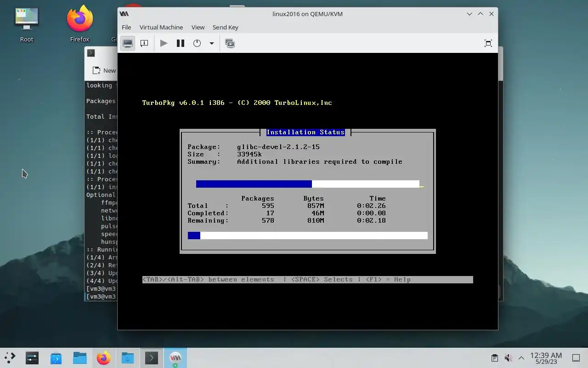Open the clock showing 12:39 AM
Image resolution: width=588 pixels, height=368 pixels.
(x=546, y=358)
